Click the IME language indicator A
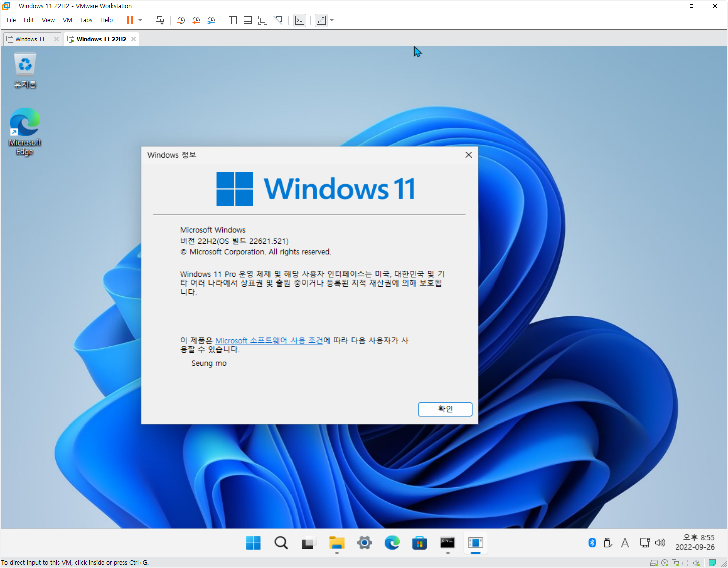Viewport: 728px width, 568px height. click(x=625, y=543)
